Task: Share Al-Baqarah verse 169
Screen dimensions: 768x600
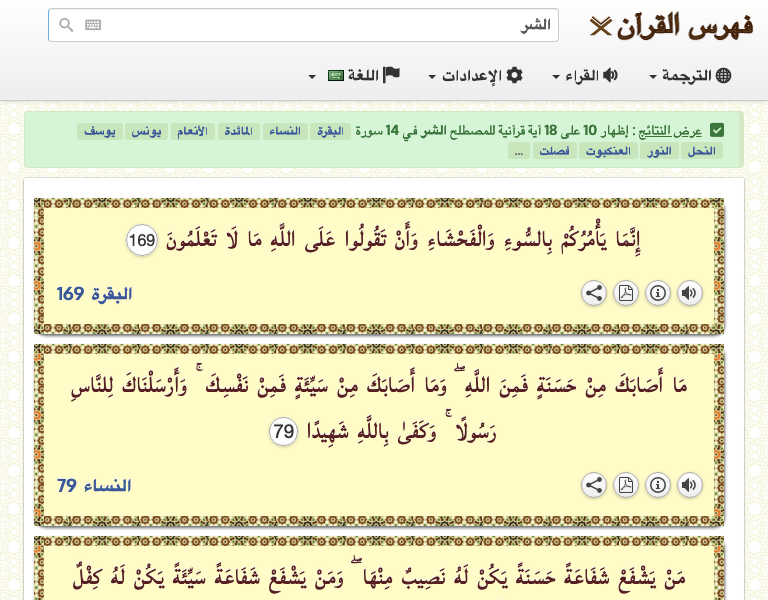Action: 593,293
